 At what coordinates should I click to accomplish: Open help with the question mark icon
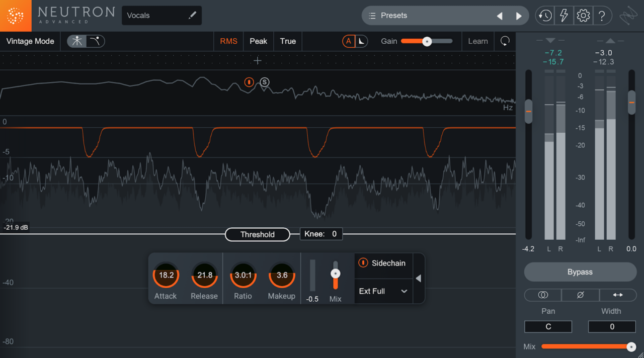coord(602,16)
